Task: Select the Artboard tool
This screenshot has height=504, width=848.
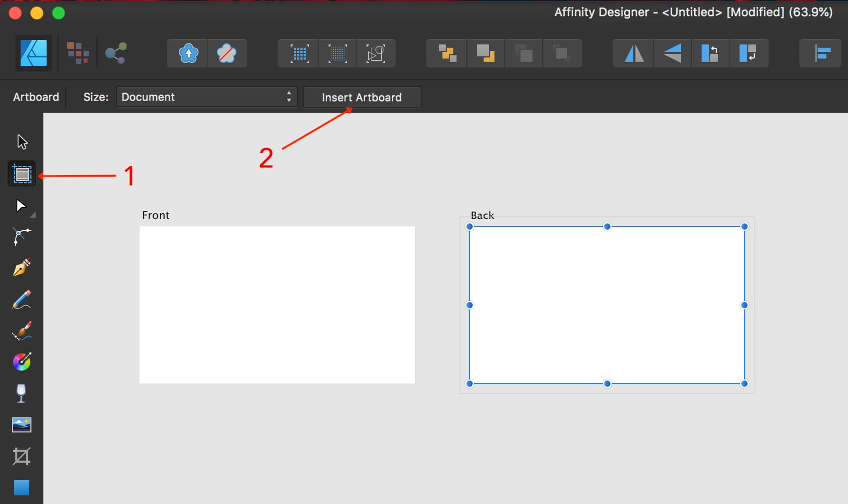Action: tap(22, 174)
